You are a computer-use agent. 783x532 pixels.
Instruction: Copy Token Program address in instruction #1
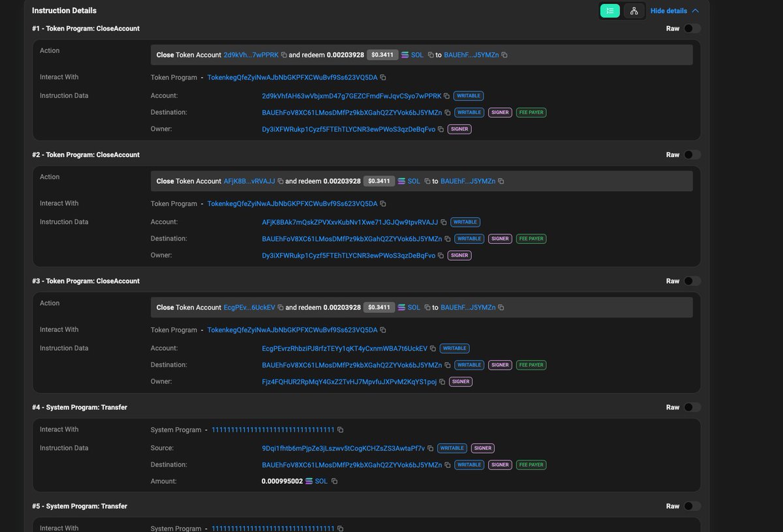383,78
